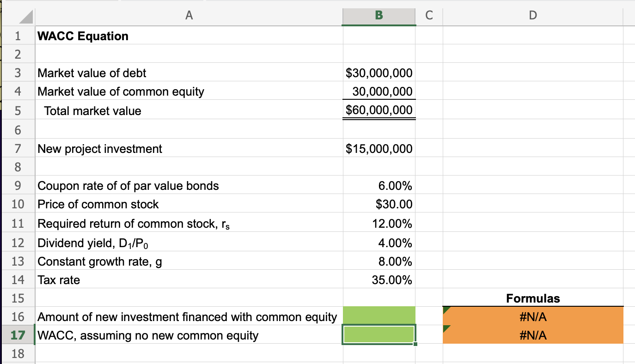Select the 8.00% constant growth rate cell

pos(379,261)
